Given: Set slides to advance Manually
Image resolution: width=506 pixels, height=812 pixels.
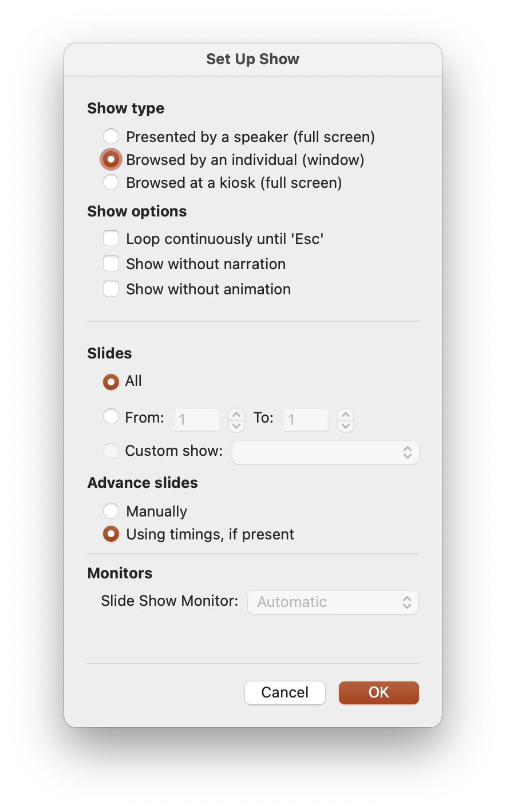Looking at the screenshot, I should (111, 511).
